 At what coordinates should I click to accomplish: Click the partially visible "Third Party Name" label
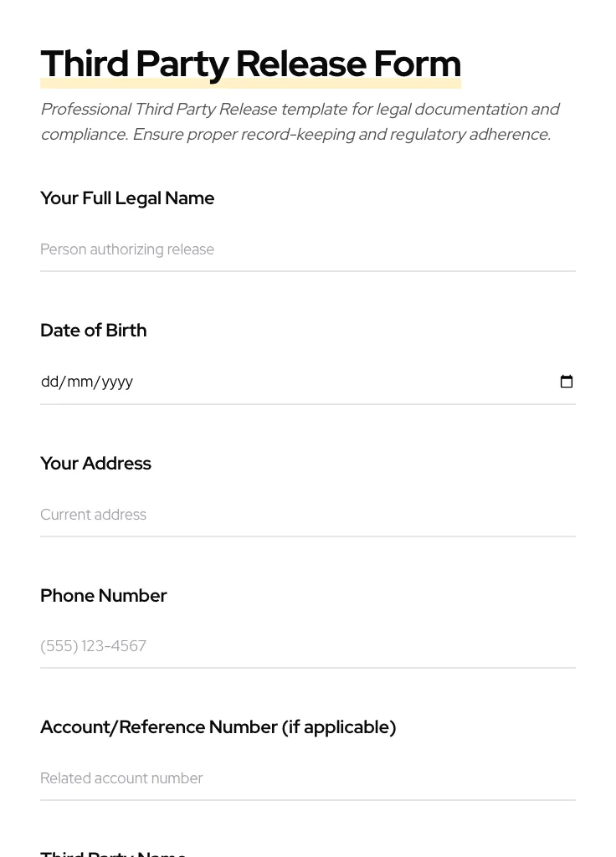pyautogui.click(x=113, y=853)
